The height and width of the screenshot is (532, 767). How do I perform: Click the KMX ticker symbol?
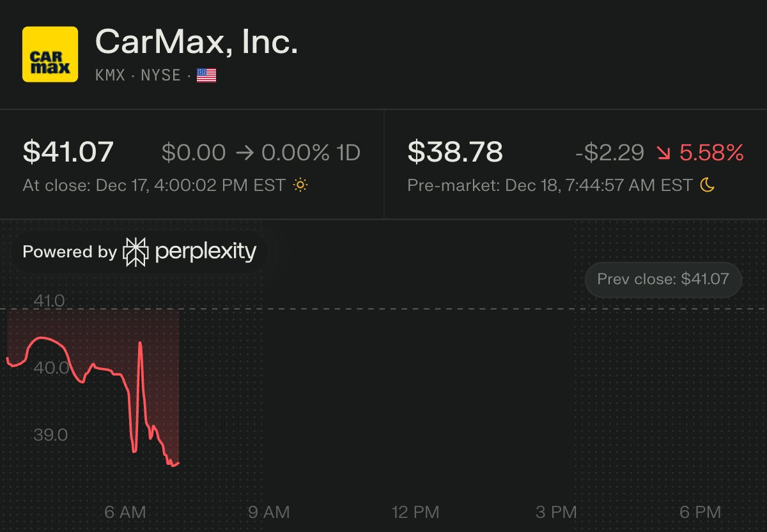tap(110, 75)
